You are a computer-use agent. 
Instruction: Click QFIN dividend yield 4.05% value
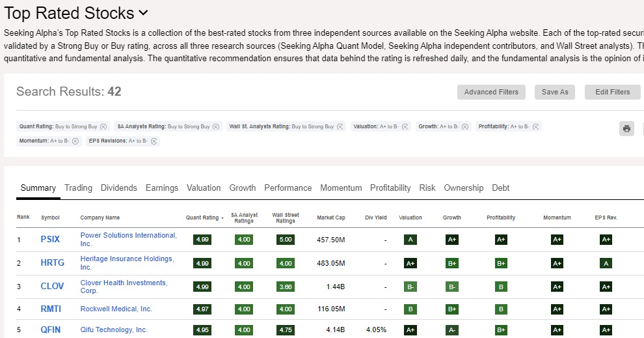click(x=376, y=330)
